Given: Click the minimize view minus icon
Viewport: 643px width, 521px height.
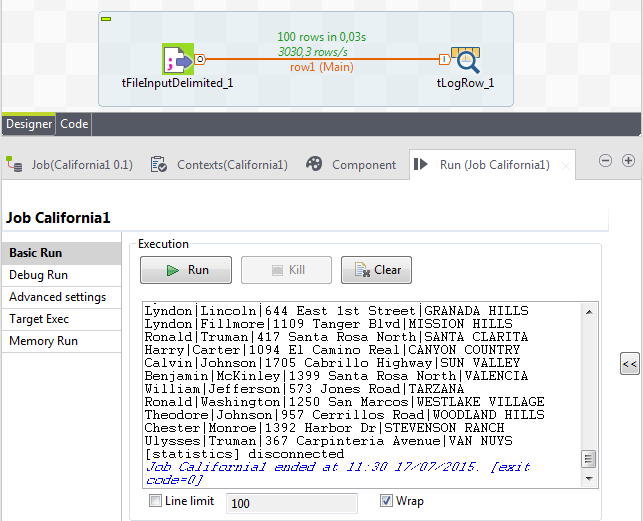Looking at the screenshot, I should pos(605,160).
